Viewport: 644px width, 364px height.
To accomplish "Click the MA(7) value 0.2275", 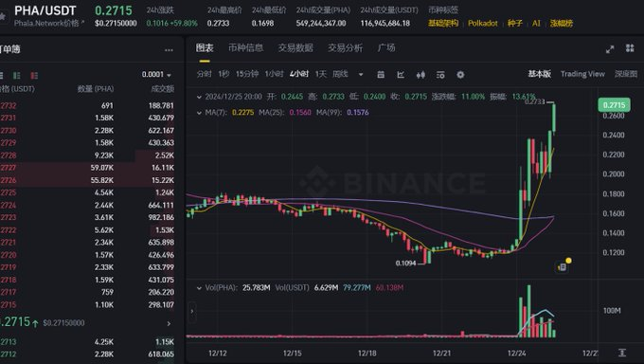I will 242,112.
